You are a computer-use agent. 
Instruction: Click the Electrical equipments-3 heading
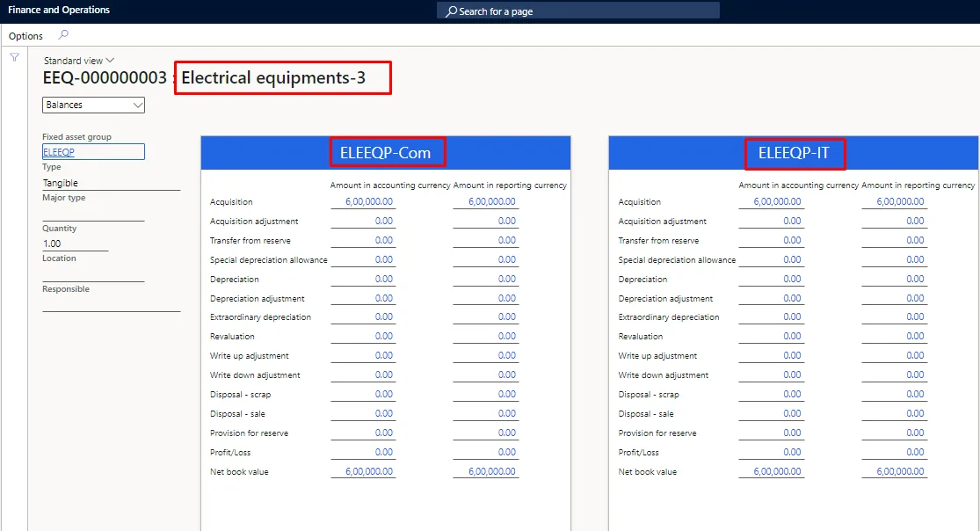pos(273,78)
